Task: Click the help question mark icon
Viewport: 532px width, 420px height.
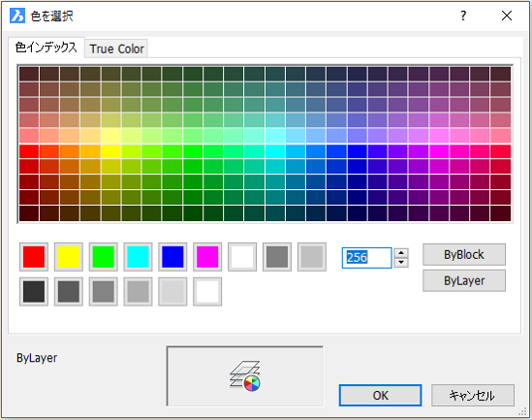Action: (x=463, y=16)
